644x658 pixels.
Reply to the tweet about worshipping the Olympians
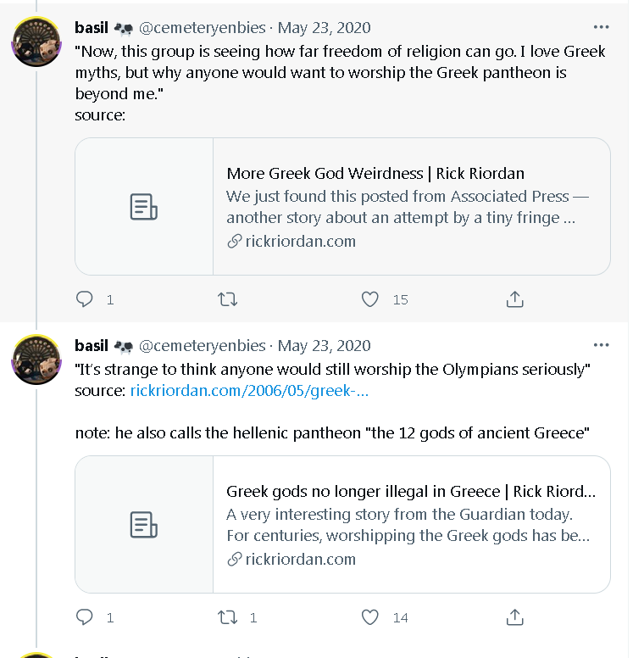coord(85,617)
